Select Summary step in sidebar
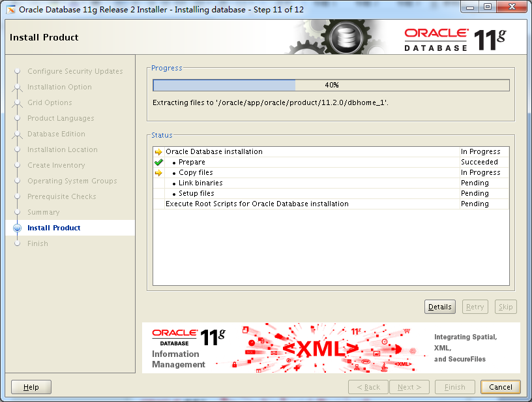 pos(44,212)
